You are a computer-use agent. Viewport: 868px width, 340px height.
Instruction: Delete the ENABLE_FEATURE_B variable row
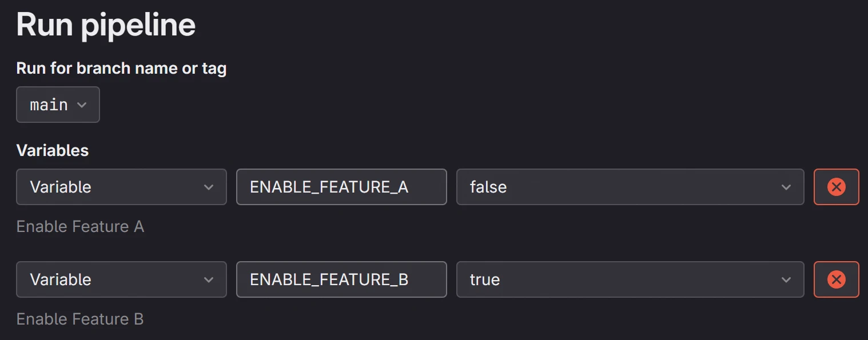tap(836, 279)
